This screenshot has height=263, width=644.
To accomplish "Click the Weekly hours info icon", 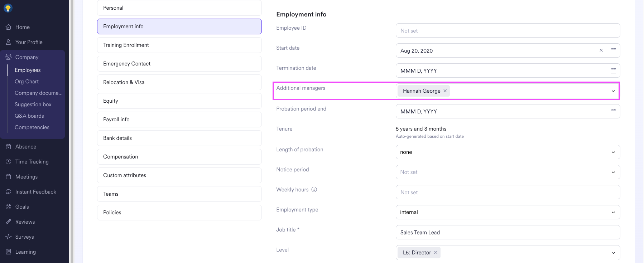I will pyautogui.click(x=314, y=190).
